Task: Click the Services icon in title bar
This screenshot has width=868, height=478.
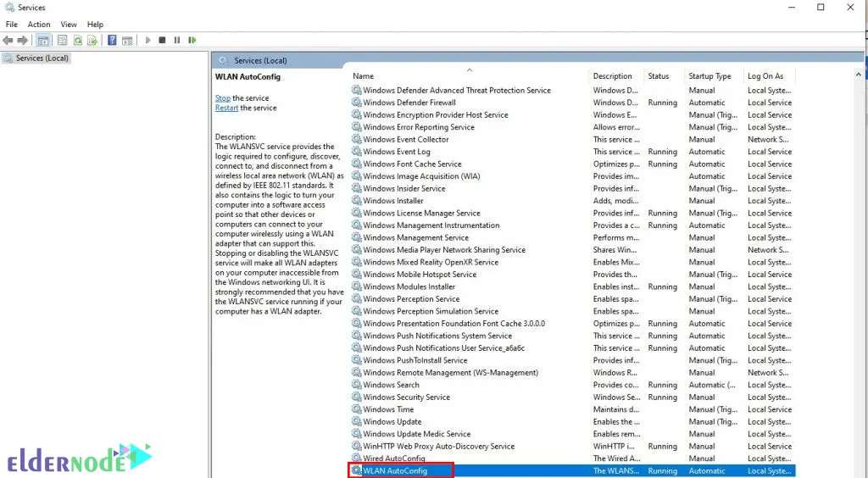Action: click(8, 7)
